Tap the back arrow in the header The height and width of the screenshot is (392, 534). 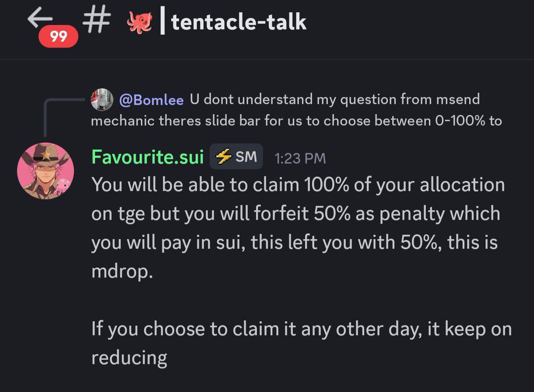coord(40,20)
